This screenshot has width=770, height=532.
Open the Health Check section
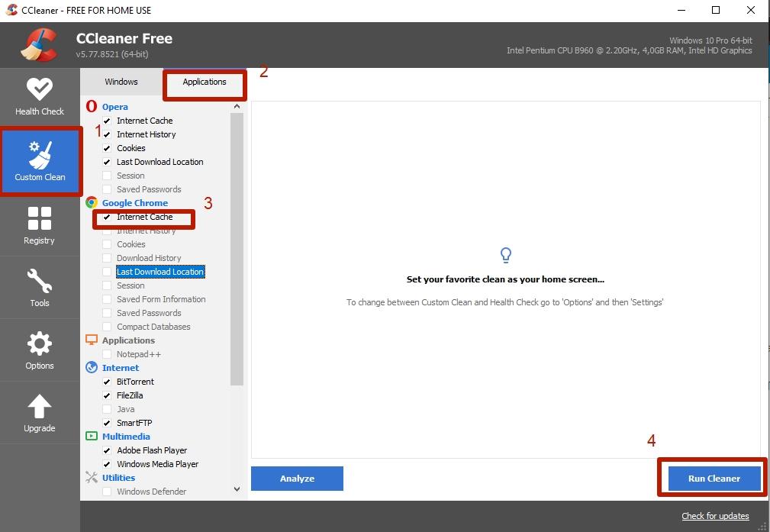39,96
